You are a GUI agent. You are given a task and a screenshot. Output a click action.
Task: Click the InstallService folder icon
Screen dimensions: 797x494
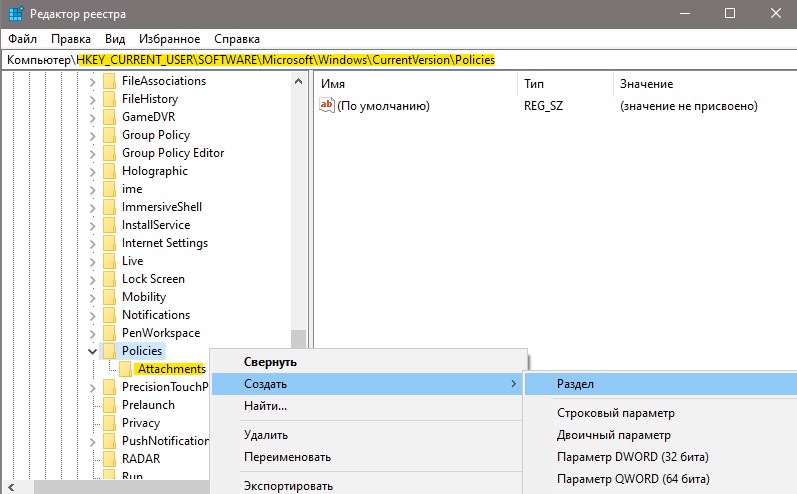tap(109, 225)
